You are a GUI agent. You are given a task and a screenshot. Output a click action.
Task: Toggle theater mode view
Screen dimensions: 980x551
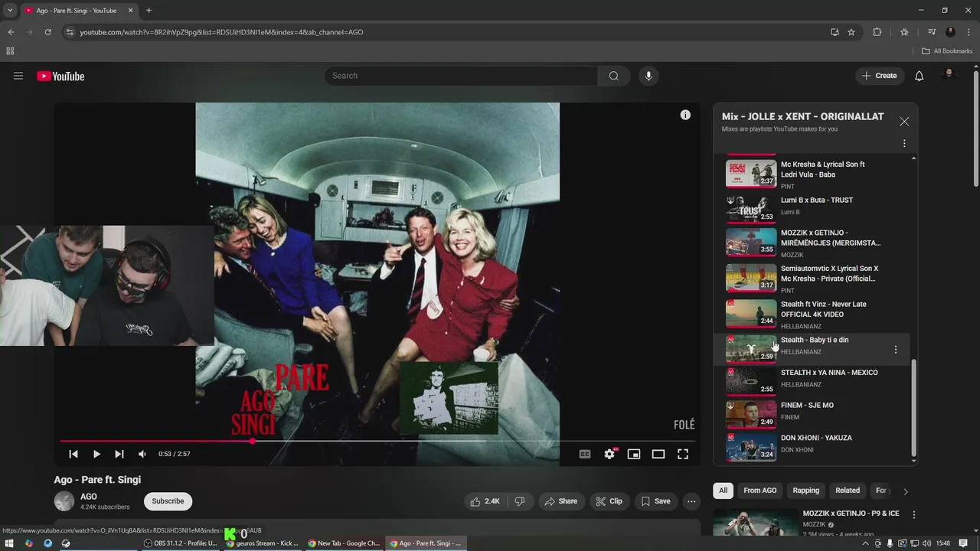[x=658, y=454]
